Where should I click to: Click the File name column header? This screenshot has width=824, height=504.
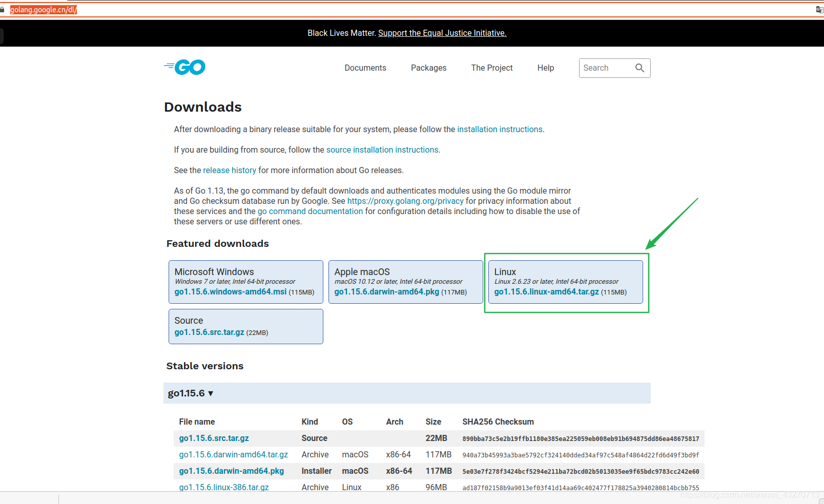[x=197, y=422]
